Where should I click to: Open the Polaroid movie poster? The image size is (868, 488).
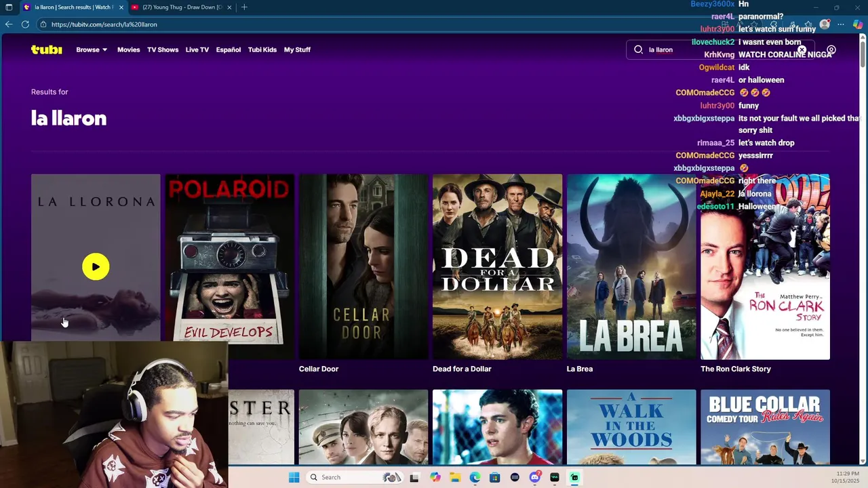coord(230,266)
